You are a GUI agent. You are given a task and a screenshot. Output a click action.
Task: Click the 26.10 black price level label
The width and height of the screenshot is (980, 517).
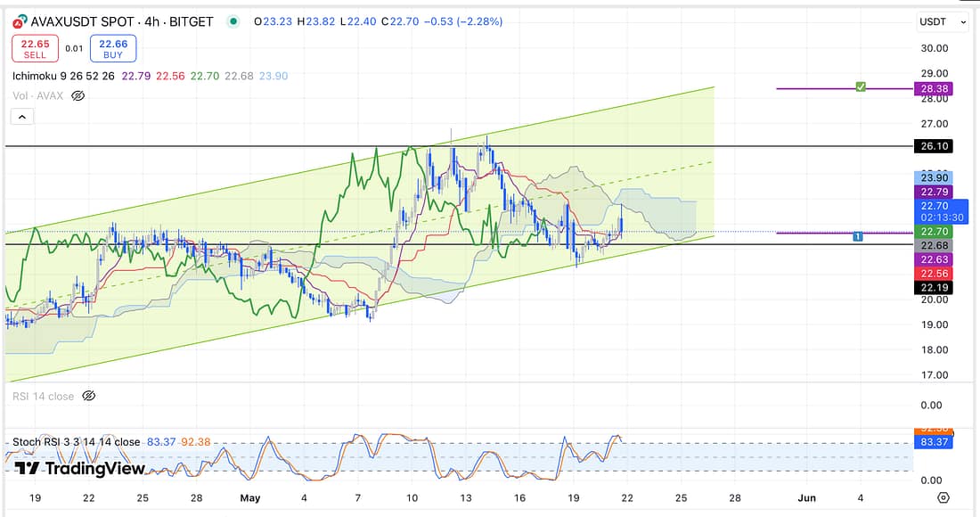[933, 145]
